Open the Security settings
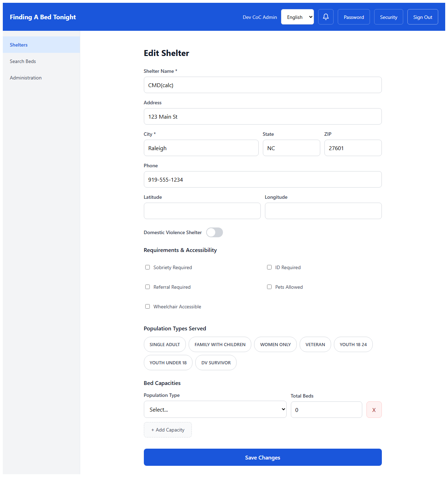This screenshot has width=448, height=477. point(388,17)
